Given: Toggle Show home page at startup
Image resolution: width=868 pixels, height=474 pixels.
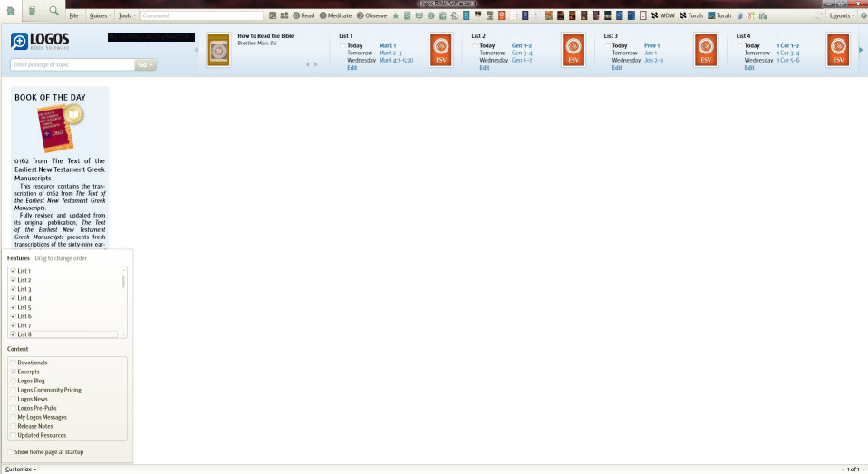Looking at the screenshot, I should click(x=10, y=452).
